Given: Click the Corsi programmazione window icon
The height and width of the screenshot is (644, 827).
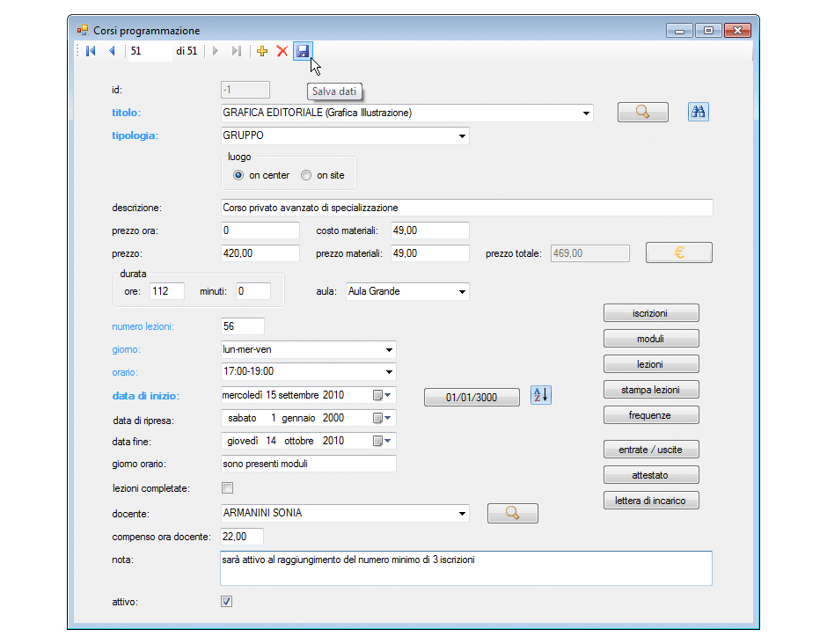Looking at the screenshot, I should (x=83, y=31).
